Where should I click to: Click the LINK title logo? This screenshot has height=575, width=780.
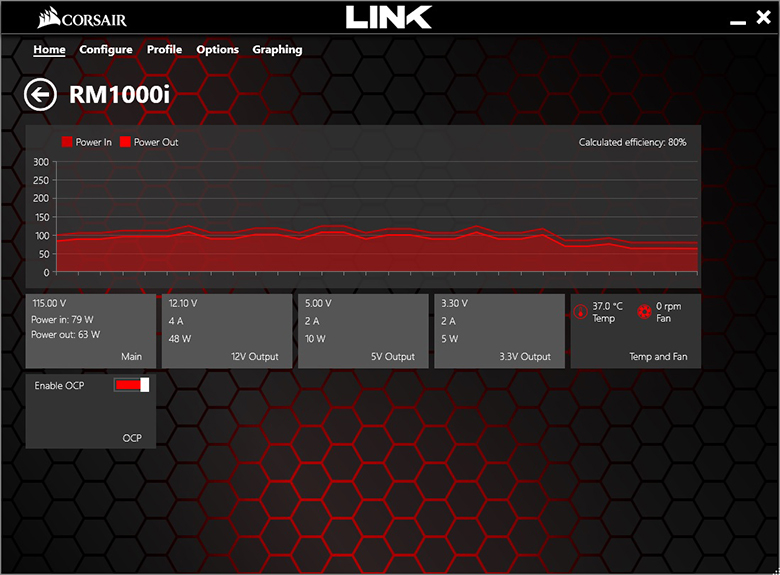(x=389, y=17)
